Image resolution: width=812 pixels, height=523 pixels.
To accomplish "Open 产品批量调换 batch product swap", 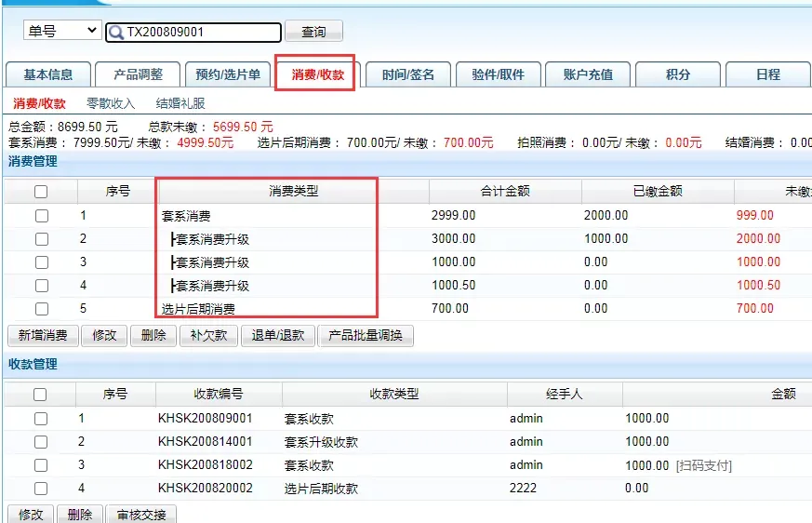I will pyautogui.click(x=366, y=335).
